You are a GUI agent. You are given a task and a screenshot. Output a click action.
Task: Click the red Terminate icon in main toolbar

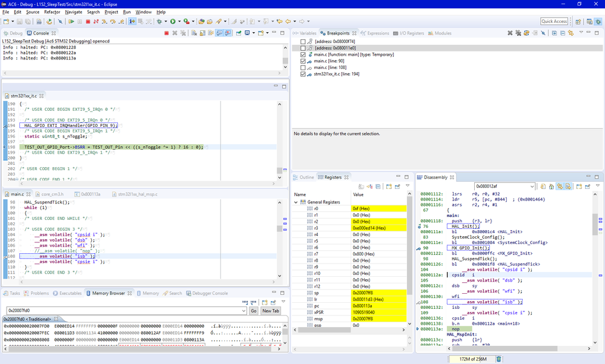point(88,22)
